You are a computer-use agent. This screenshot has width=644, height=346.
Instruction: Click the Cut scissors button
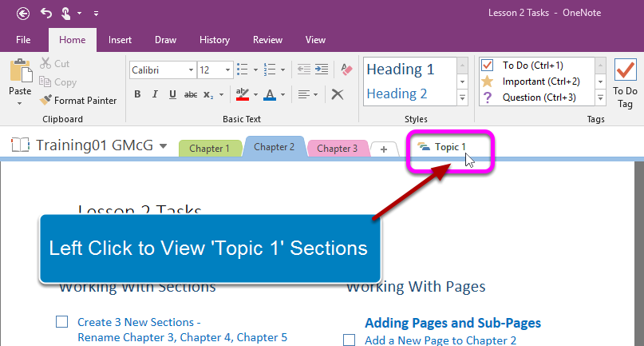click(x=55, y=63)
